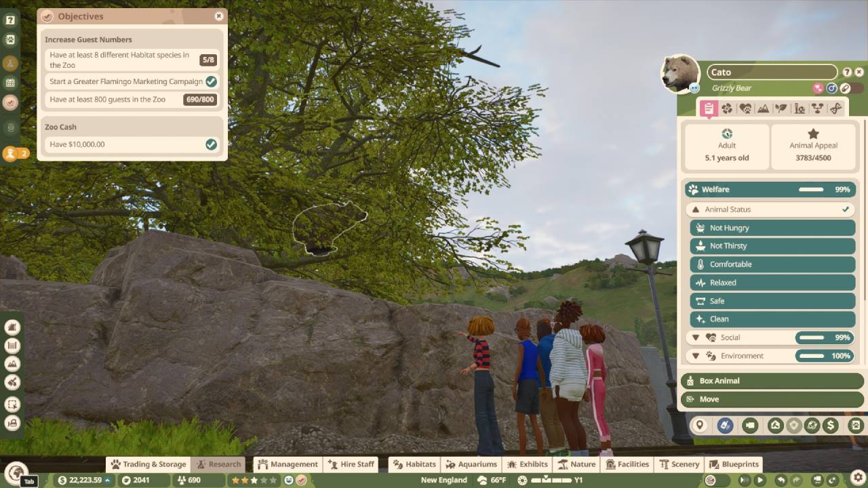Click the help icon beside Cato name
Screen dimensions: 868x488
(847, 73)
